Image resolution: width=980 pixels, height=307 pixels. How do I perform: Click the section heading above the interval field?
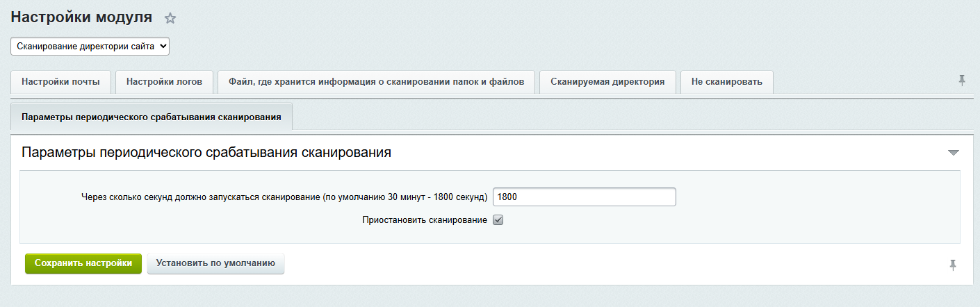pos(206,152)
